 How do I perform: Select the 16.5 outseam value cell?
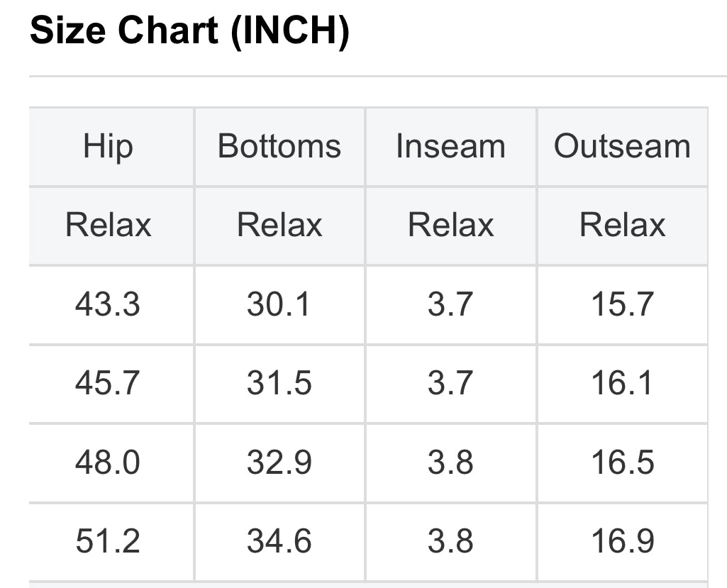pos(622,462)
